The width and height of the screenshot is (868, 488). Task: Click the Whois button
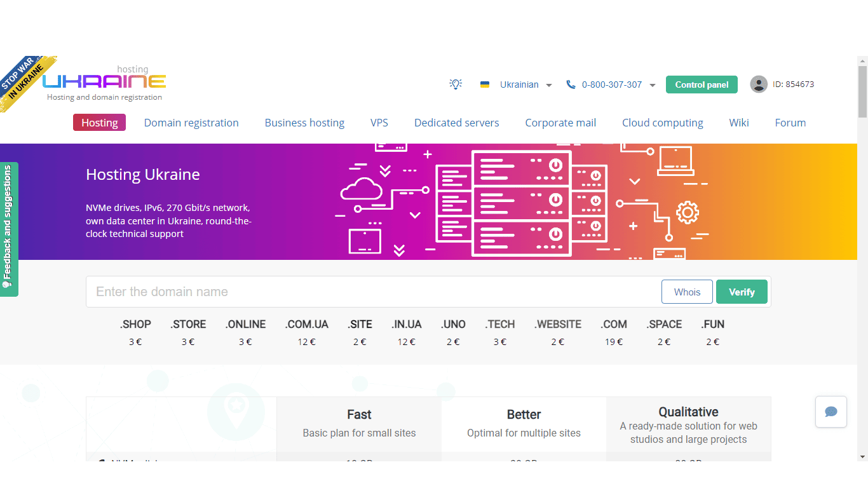[687, 292]
